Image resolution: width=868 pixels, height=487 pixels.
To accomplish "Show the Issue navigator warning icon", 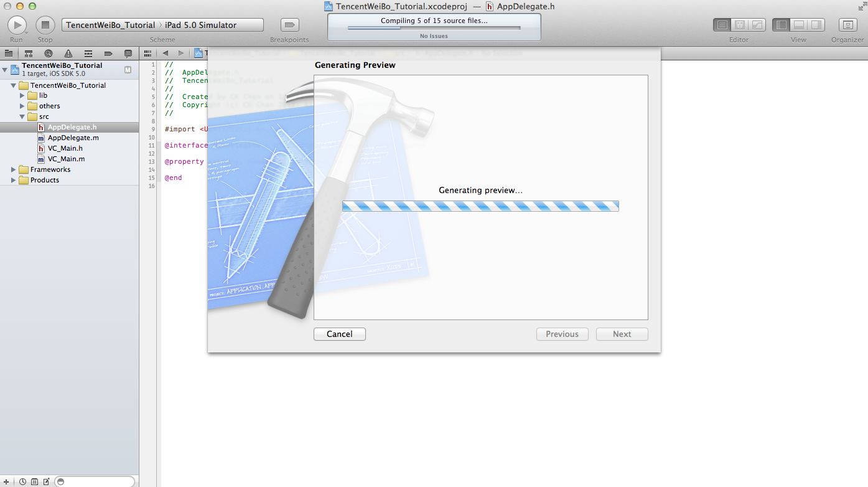I will [68, 54].
